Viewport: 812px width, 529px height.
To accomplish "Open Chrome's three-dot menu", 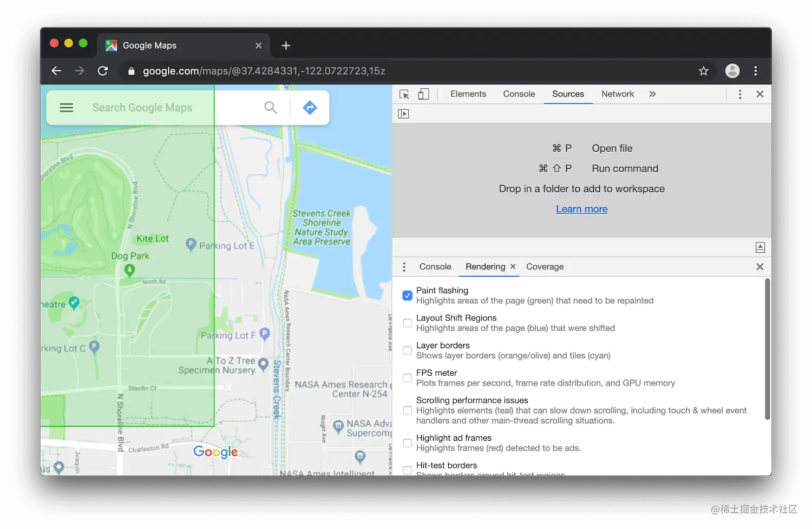I will tap(756, 71).
